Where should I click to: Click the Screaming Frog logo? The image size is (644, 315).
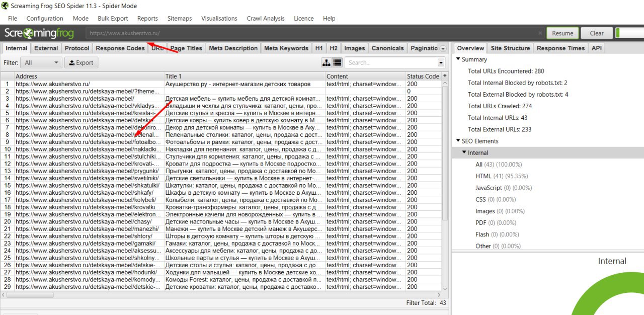tap(39, 33)
